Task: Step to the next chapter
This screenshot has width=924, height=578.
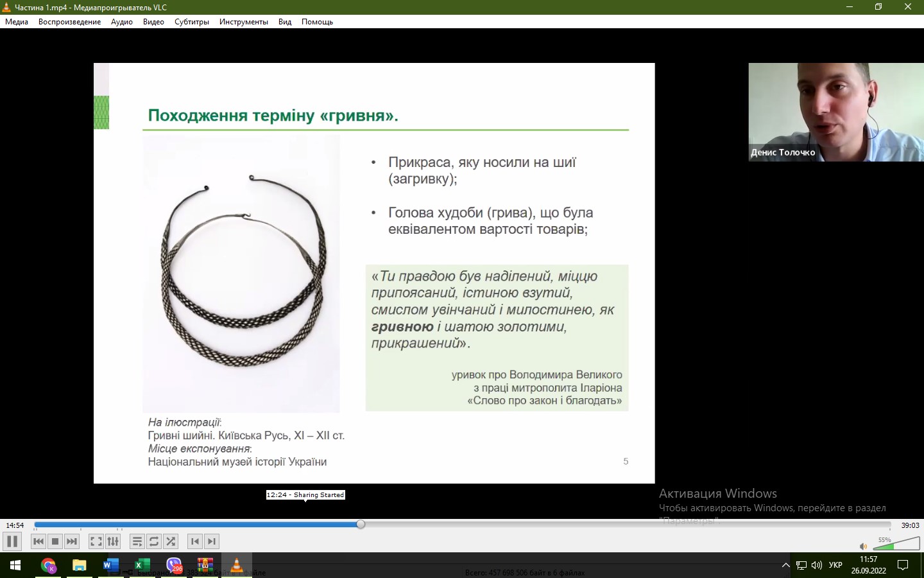Action: point(212,541)
